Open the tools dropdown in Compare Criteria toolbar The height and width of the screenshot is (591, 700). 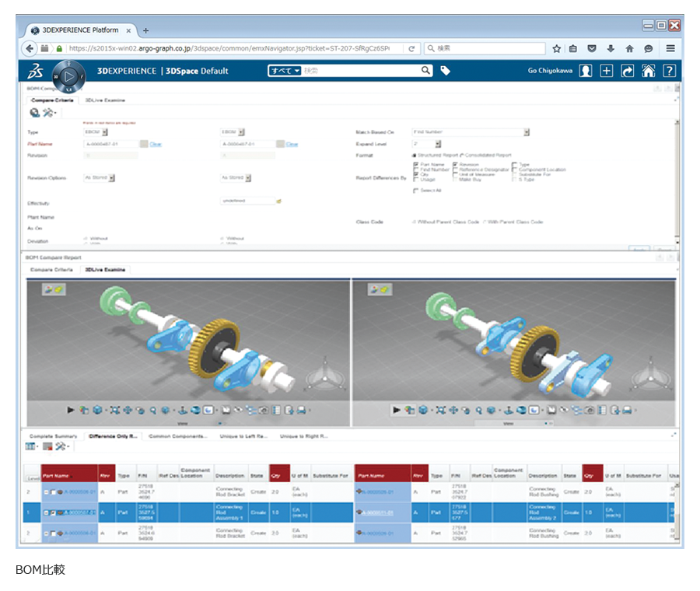(x=49, y=113)
